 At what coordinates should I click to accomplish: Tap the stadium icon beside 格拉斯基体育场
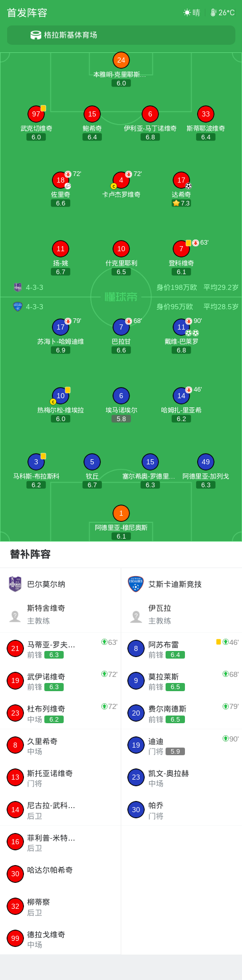coord(36,35)
